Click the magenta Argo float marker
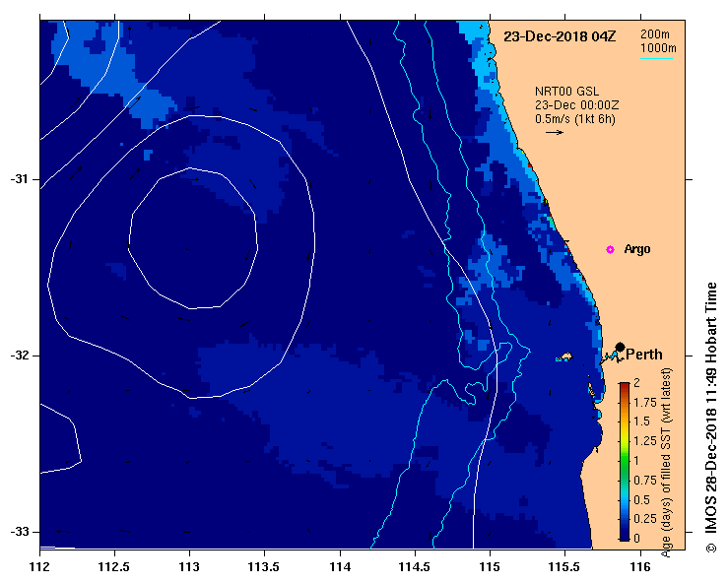 click(x=610, y=250)
